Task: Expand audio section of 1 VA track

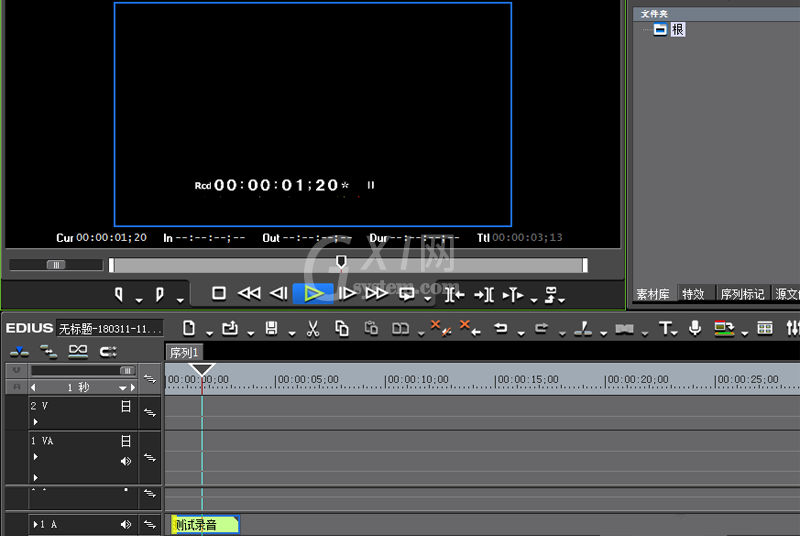Action: tap(35, 477)
